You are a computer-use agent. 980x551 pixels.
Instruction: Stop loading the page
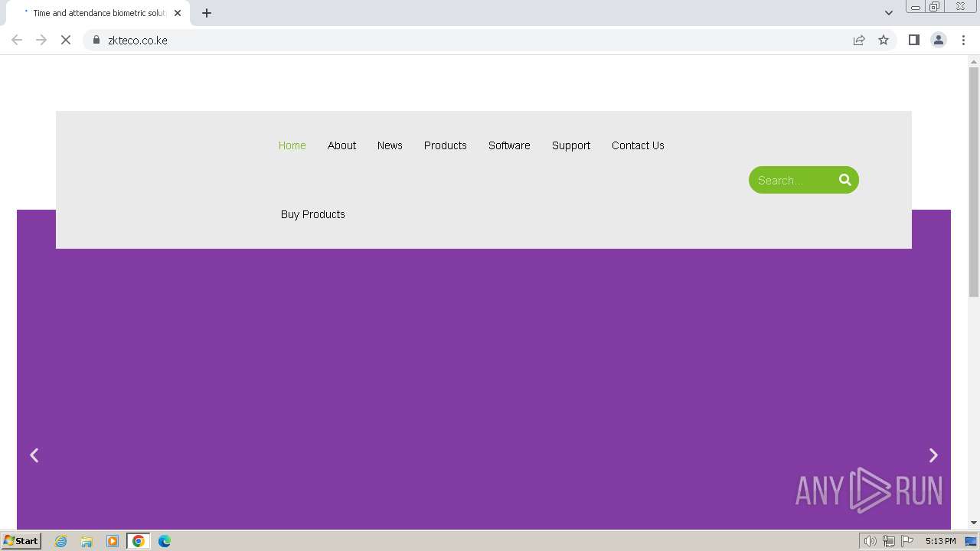(x=66, y=40)
